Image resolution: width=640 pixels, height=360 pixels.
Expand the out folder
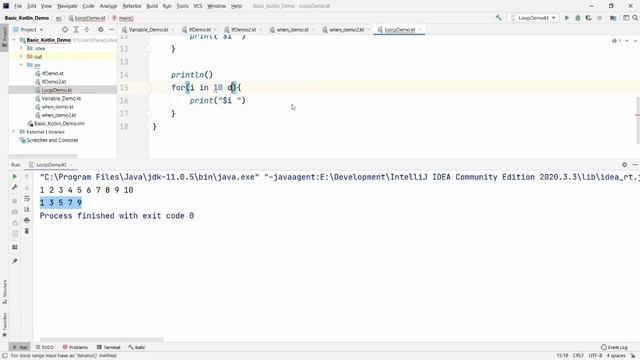click(21, 56)
